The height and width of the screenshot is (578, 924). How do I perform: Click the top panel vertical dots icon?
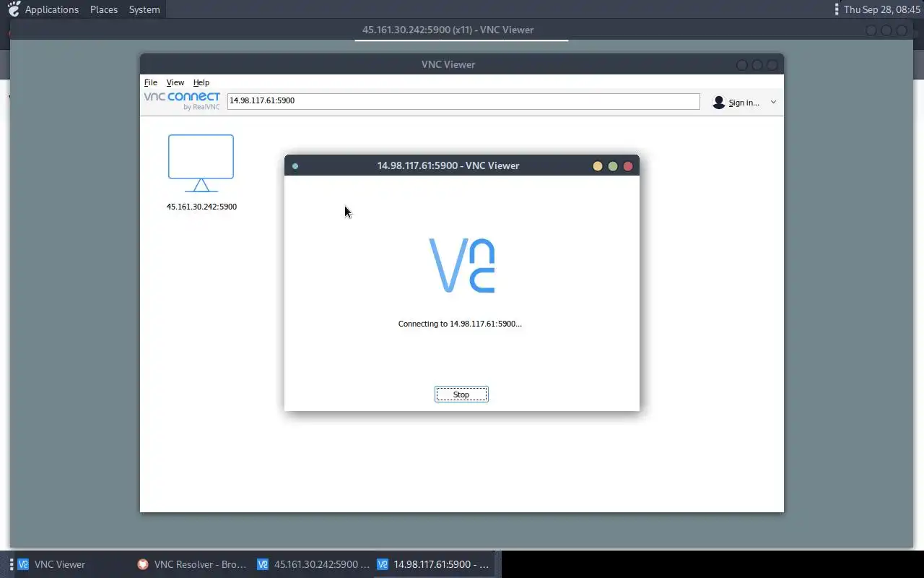[837, 9]
